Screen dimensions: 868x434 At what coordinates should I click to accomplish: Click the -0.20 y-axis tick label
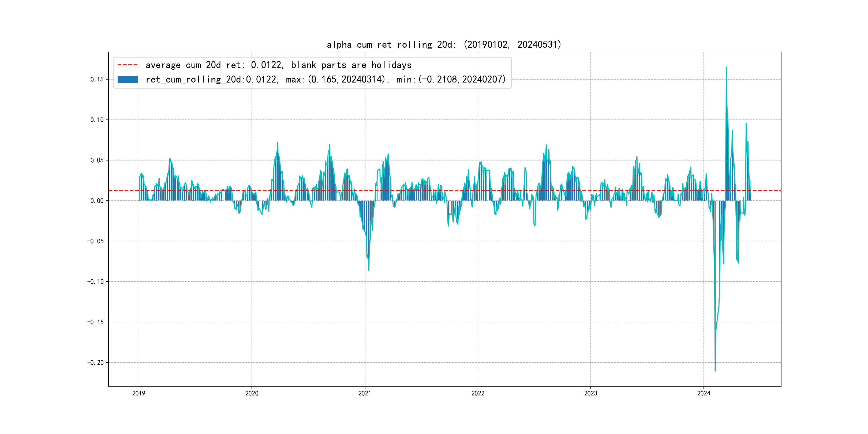click(95, 362)
